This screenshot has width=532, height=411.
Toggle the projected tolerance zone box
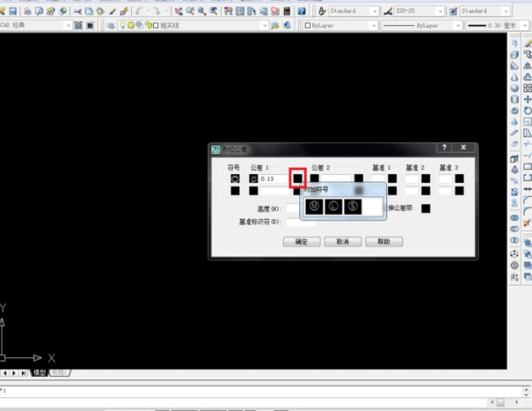425,208
